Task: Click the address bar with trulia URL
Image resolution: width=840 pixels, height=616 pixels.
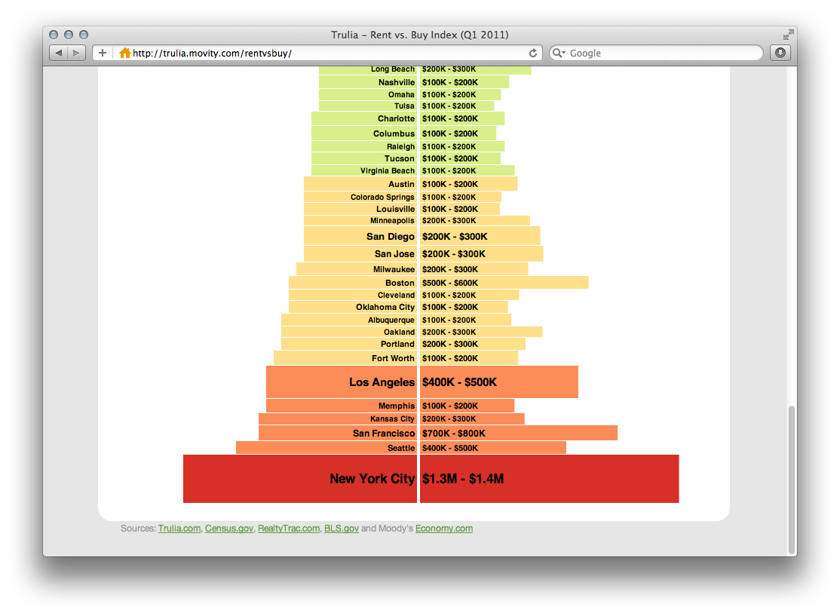Action: [324, 53]
